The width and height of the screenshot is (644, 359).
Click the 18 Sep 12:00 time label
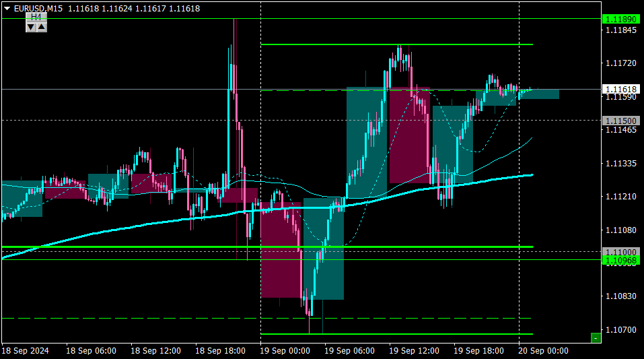[x=155, y=351]
